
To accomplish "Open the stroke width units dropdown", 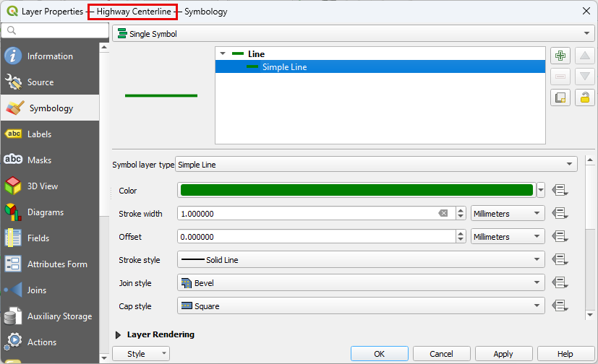I will click(x=507, y=214).
